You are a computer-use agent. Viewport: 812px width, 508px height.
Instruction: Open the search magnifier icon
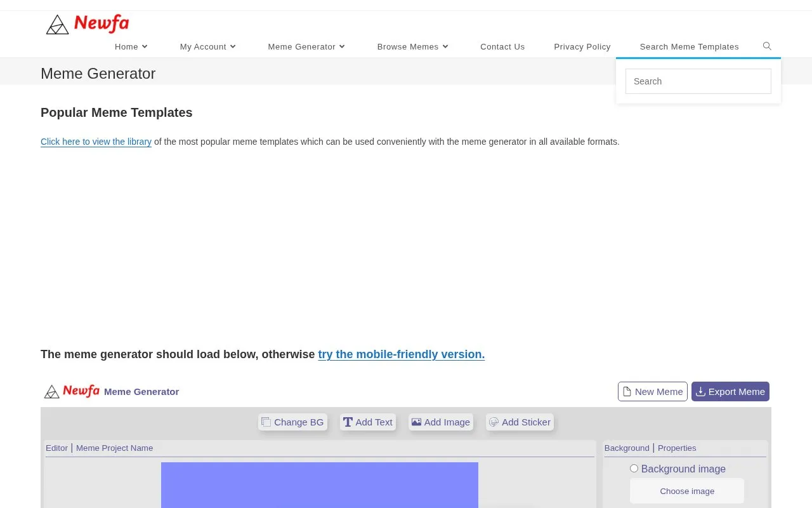tap(767, 46)
